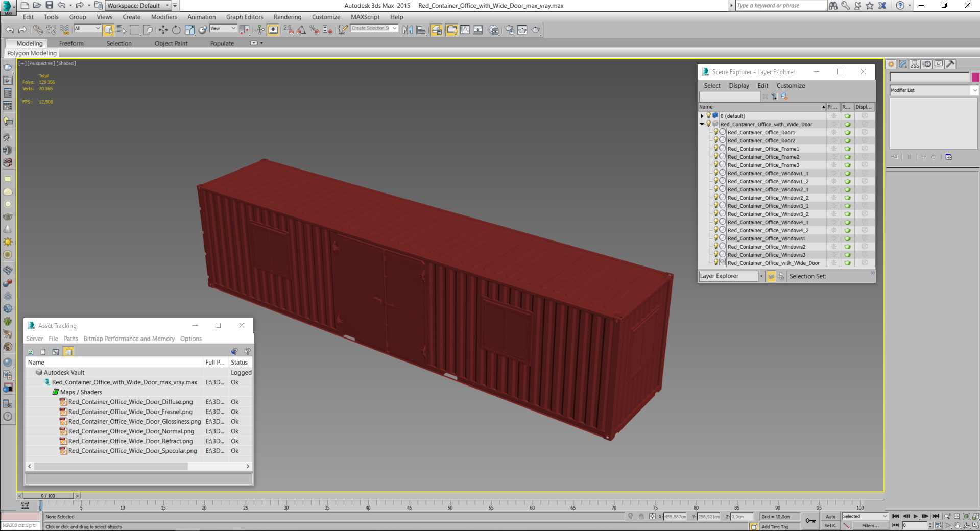Click the Open File folder icon
The width and height of the screenshot is (980, 531).
(x=37, y=5)
